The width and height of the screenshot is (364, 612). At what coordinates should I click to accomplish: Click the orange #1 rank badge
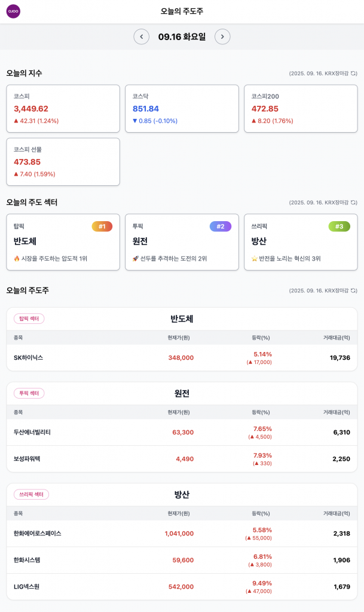pos(102,227)
